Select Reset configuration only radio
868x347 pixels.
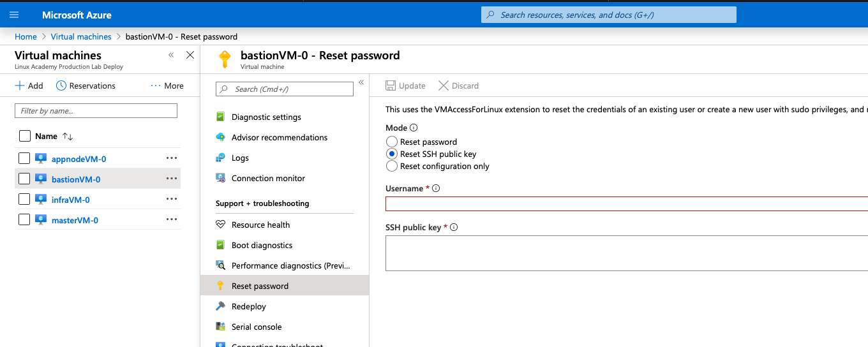point(392,166)
